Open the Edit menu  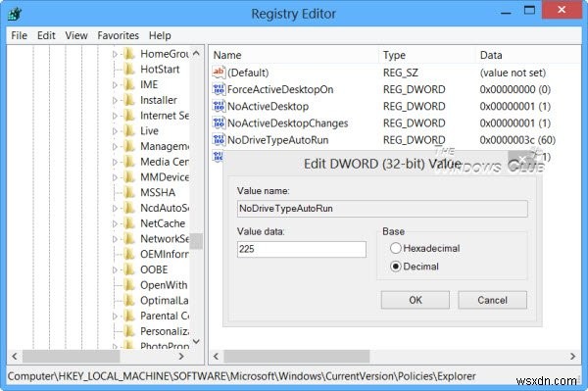click(x=46, y=35)
